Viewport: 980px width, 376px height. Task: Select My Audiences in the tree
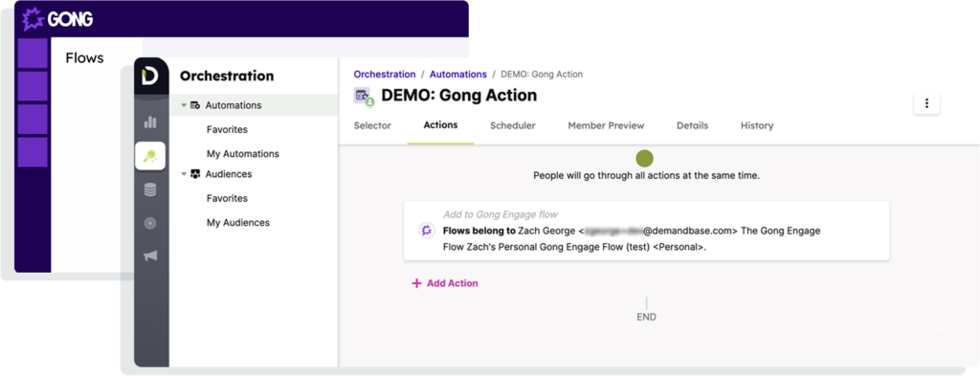(x=238, y=222)
